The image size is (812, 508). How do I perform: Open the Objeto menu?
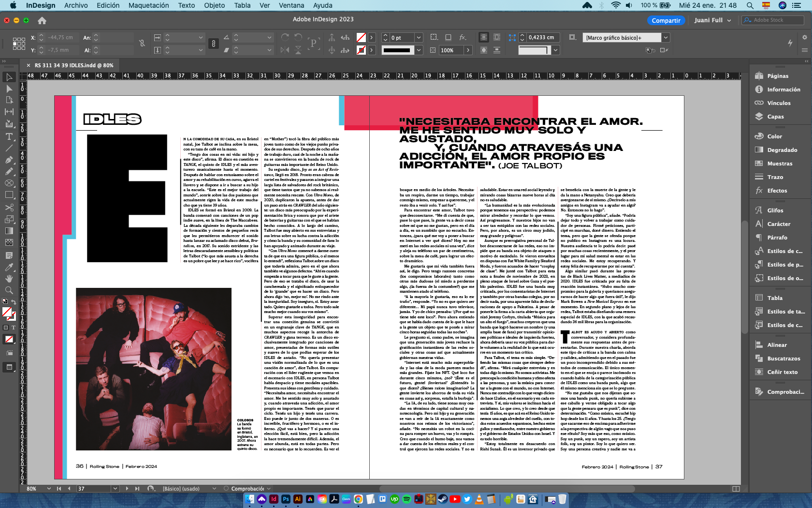pyautogui.click(x=215, y=5)
